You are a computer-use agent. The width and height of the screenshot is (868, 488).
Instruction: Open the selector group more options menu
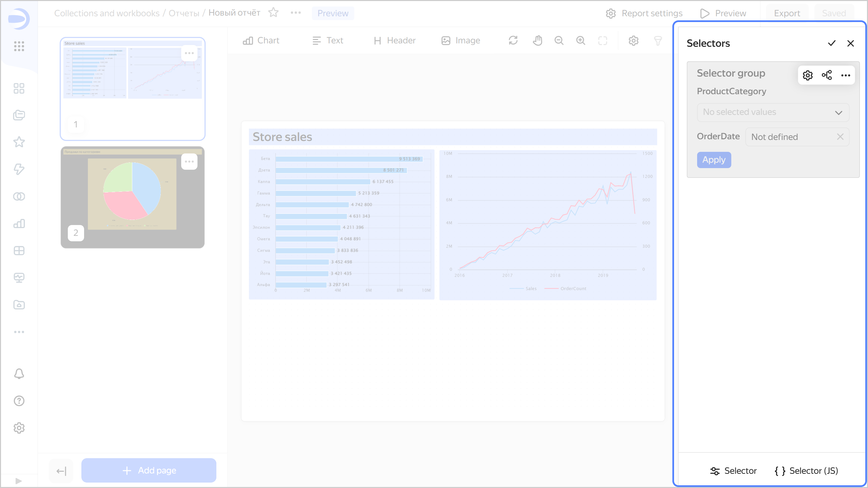(x=845, y=75)
